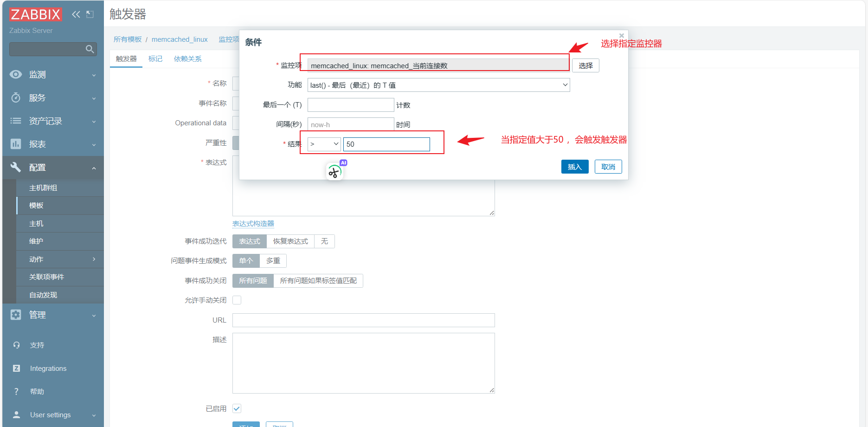The image size is (868, 427).
Task: Click the URL input field
Action: click(364, 320)
